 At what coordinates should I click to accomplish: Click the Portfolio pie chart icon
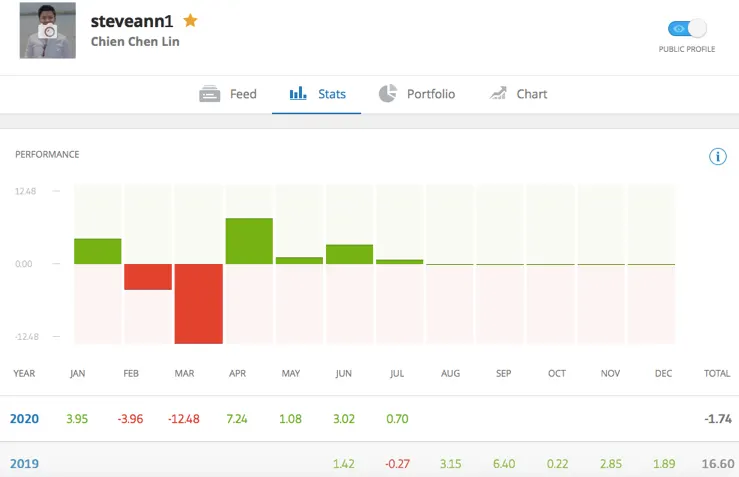pyautogui.click(x=388, y=94)
